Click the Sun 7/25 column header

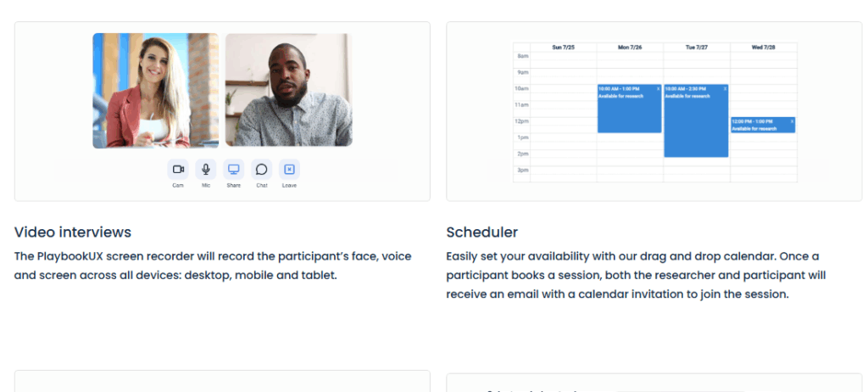click(x=563, y=48)
